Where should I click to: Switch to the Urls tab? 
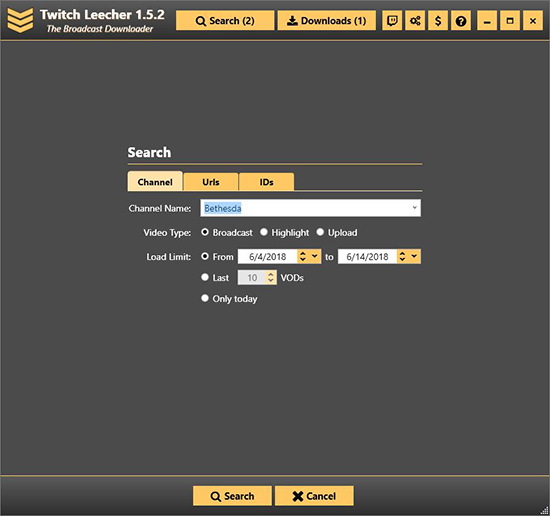coord(211,182)
